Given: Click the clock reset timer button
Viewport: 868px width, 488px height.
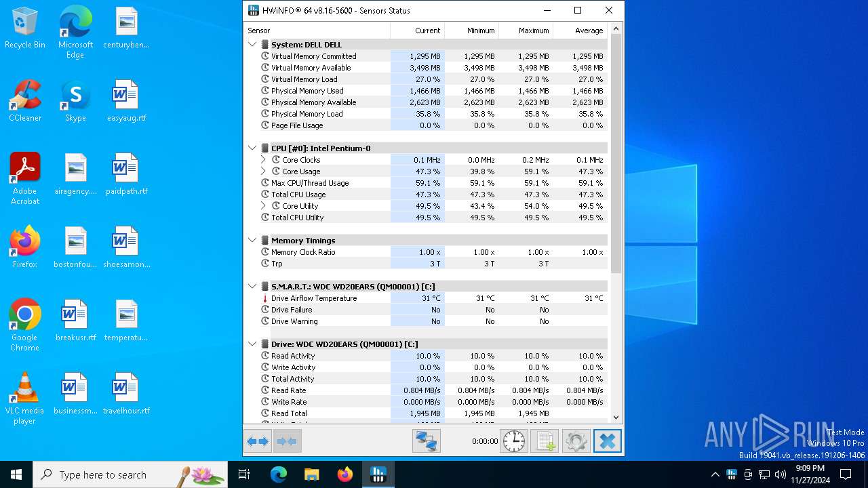Looking at the screenshot, I should point(514,441).
